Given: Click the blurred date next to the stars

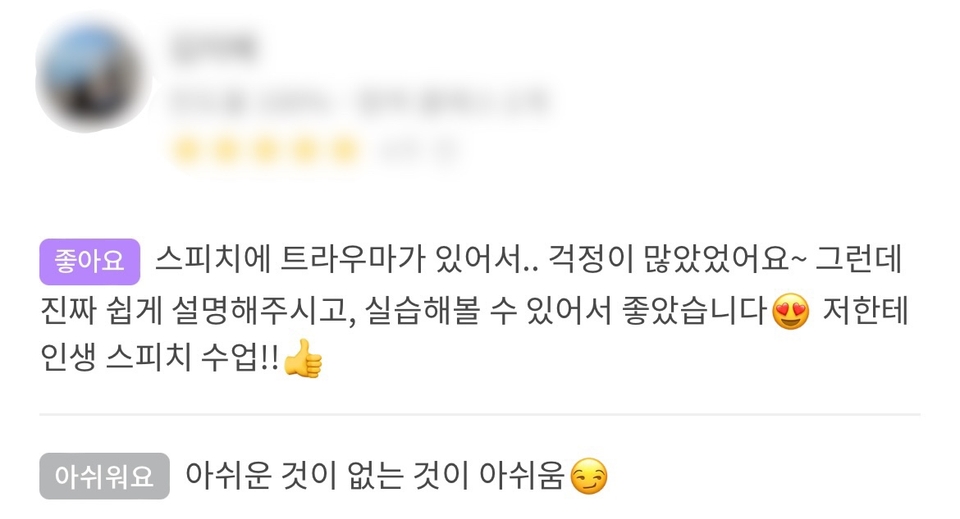Looking at the screenshot, I should [x=416, y=149].
